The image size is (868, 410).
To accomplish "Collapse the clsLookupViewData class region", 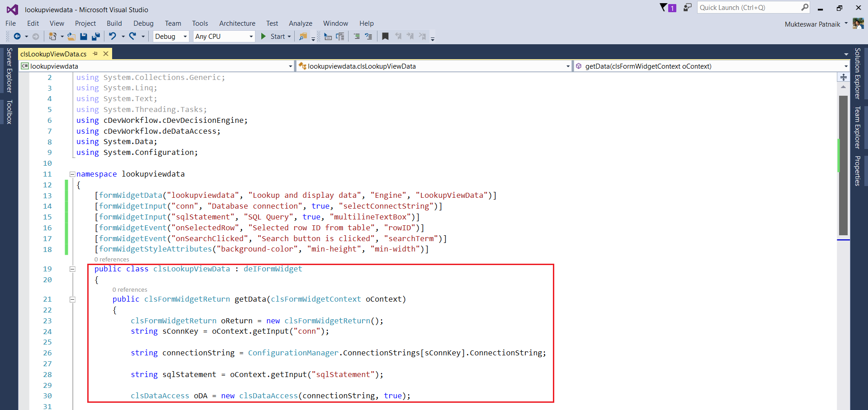I will click(x=72, y=269).
